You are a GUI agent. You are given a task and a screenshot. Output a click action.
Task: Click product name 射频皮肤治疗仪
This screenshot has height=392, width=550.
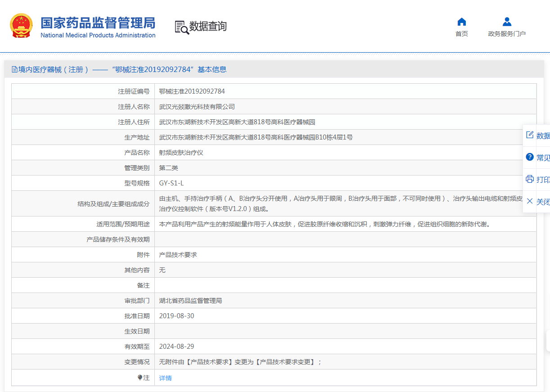click(181, 153)
